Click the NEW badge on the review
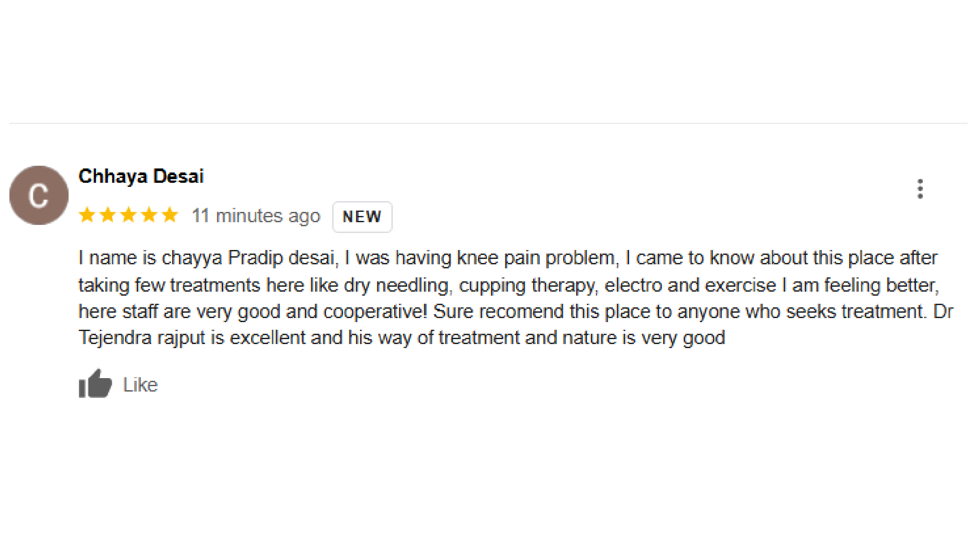Viewport: 968px width, 560px height. 361,216
